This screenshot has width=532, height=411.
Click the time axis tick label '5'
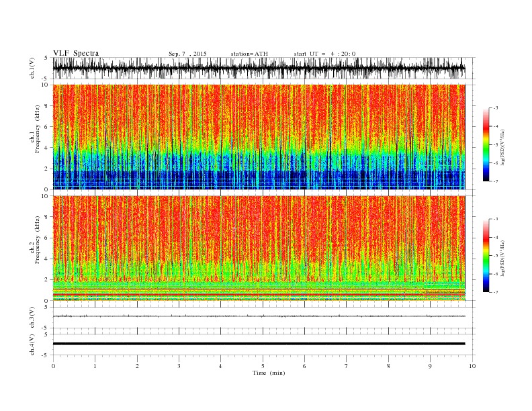click(263, 366)
